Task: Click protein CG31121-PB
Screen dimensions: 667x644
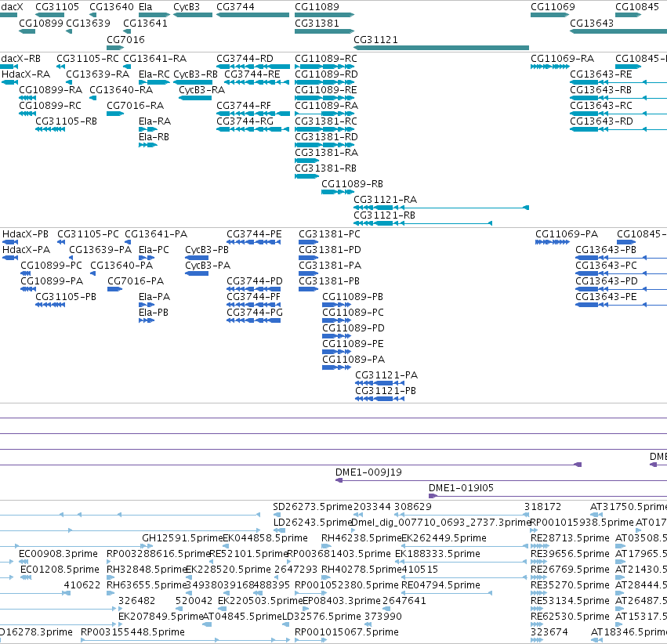Action: [x=380, y=399]
